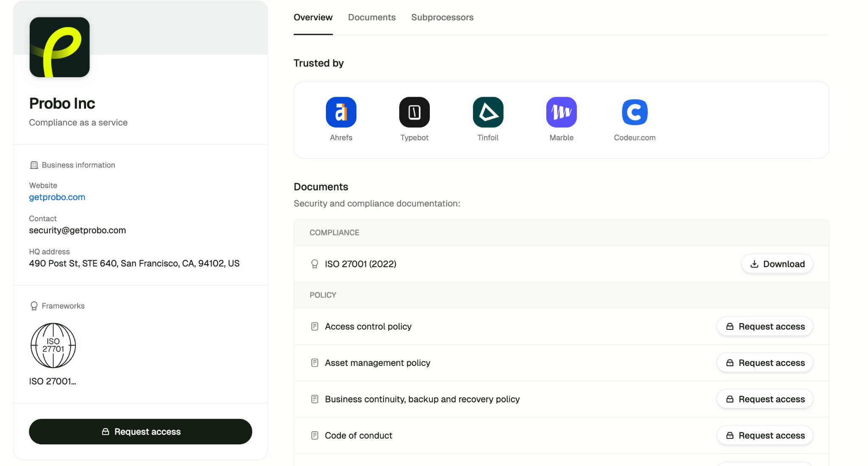Click the Probo Inc logo
This screenshot has height=466, width=868.
(x=59, y=47)
